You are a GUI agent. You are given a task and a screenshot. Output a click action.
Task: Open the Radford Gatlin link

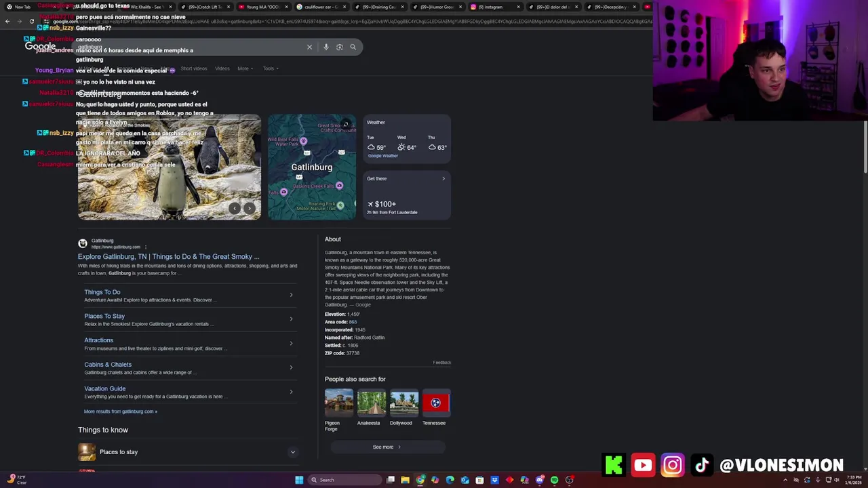click(x=369, y=338)
